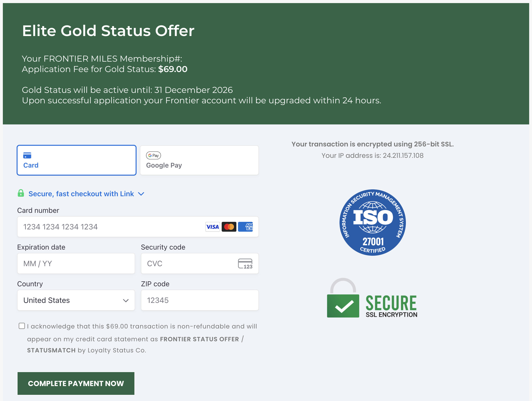Select the Card payment tab

pyautogui.click(x=77, y=160)
